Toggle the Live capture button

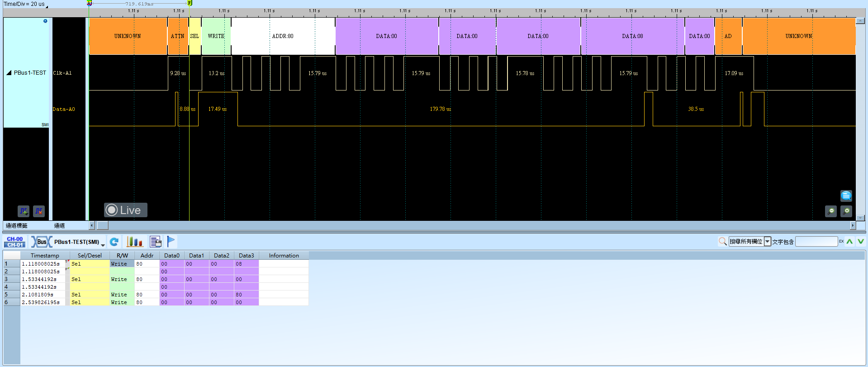[126, 210]
